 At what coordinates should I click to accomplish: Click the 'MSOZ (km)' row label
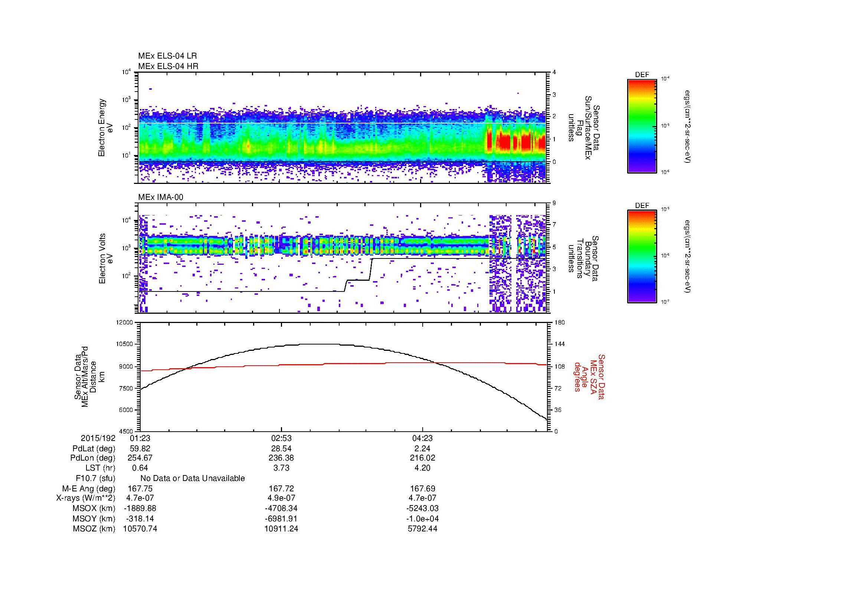[x=94, y=529]
